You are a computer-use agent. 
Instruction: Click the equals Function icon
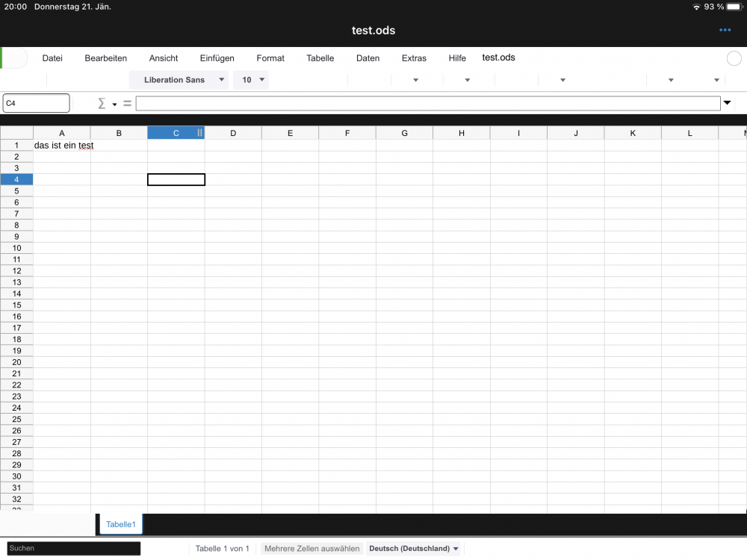(x=127, y=103)
